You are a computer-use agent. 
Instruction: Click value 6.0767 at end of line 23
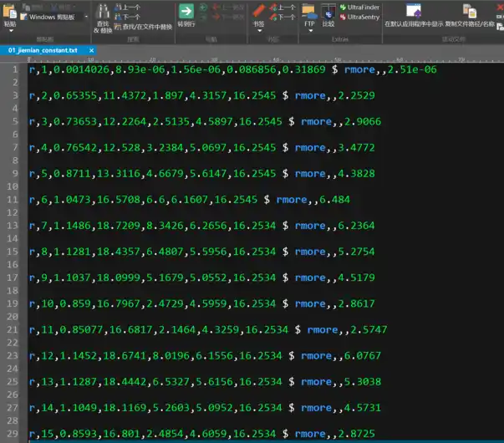(363, 356)
